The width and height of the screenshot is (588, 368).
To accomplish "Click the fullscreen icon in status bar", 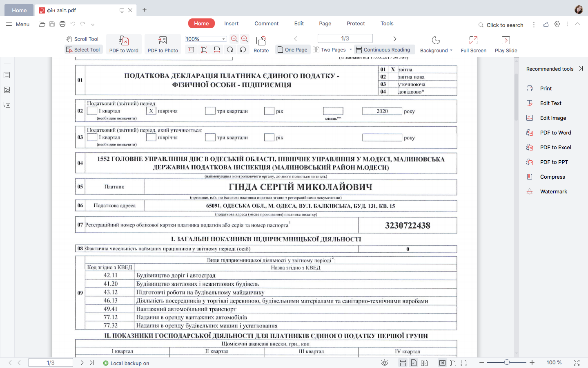I will point(577,363).
